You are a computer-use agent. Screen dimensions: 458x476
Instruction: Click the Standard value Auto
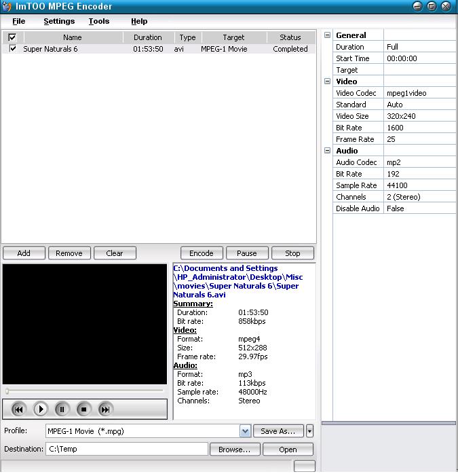420,105
